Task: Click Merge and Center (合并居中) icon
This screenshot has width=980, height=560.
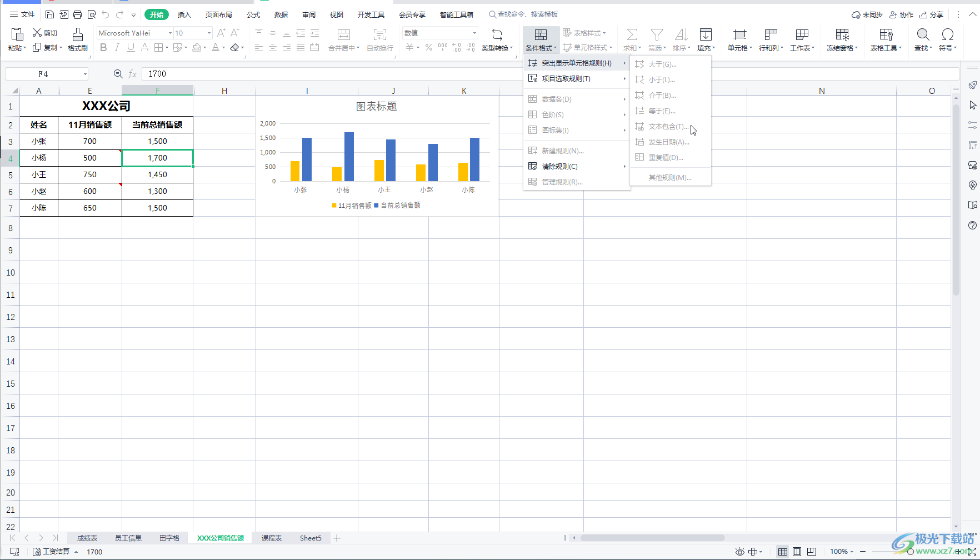Action: coord(344,35)
